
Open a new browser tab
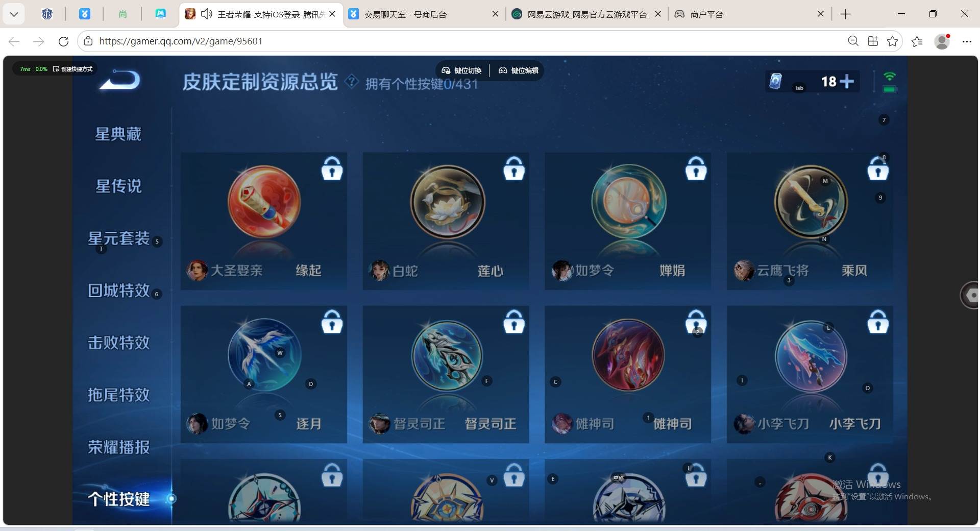[x=845, y=14]
